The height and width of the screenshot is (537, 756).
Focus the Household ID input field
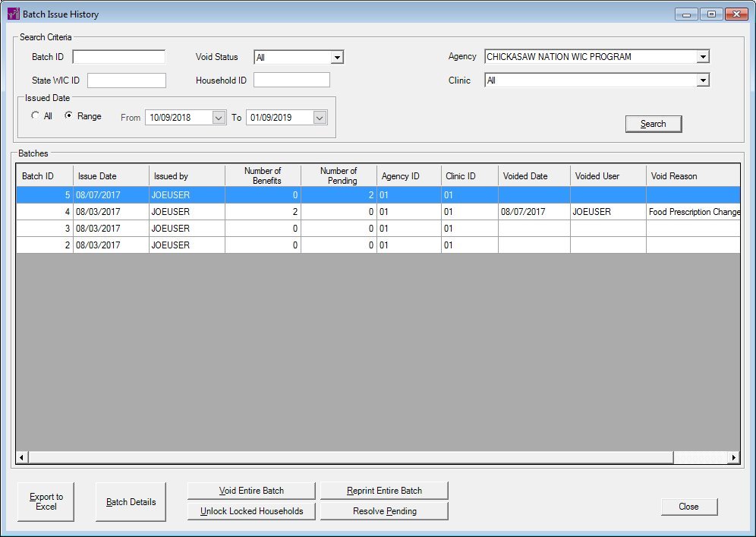291,80
